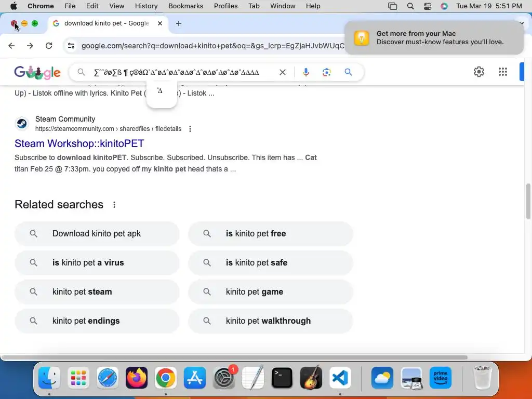The width and height of the screenshot is (532, 399).
Task: Launch Safari from the Dock
Action: point(108,378)
